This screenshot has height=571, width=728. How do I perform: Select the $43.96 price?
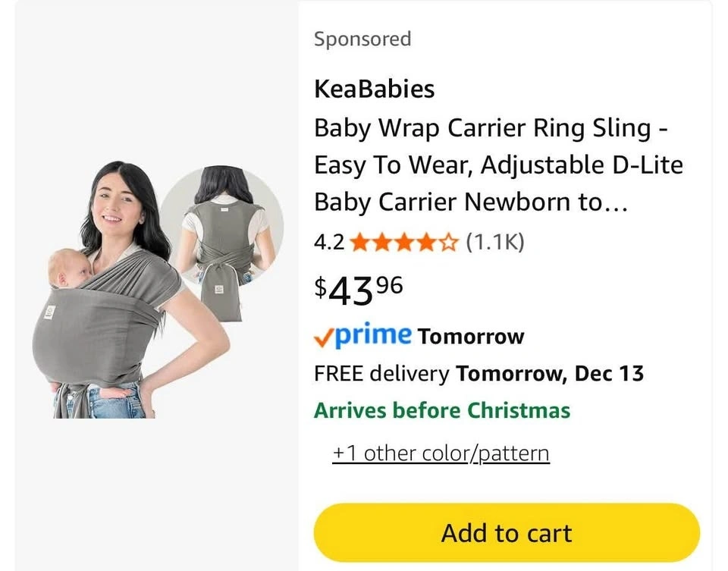pyautogui.click(x=358, y=288)
